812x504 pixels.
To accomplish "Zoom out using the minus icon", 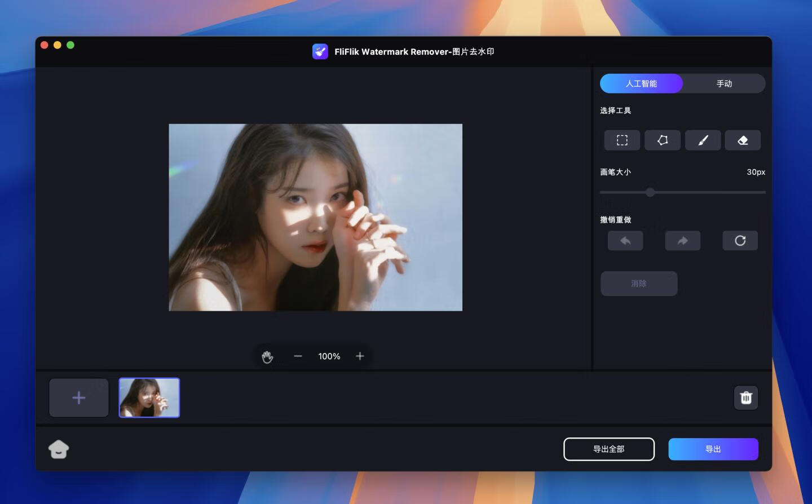I will (298, 356).
